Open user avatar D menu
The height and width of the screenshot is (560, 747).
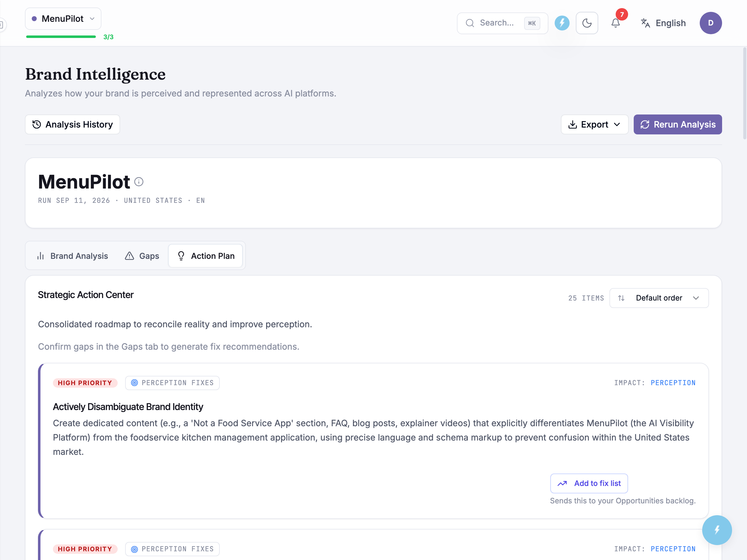click(x=711, y=23)
